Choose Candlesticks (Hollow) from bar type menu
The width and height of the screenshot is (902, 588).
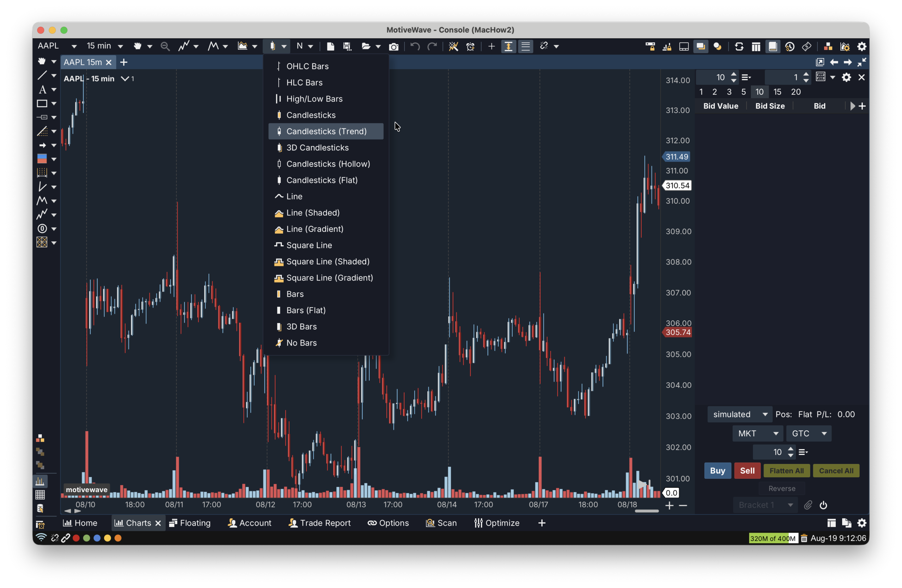point(326,164)
